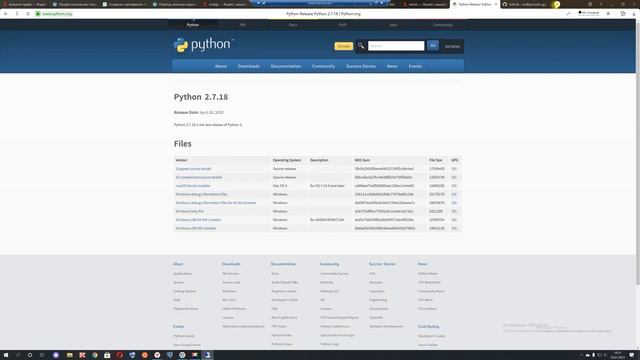Select the PyPI tab in top bar
640x360 pixels.
tap(343, 25)
